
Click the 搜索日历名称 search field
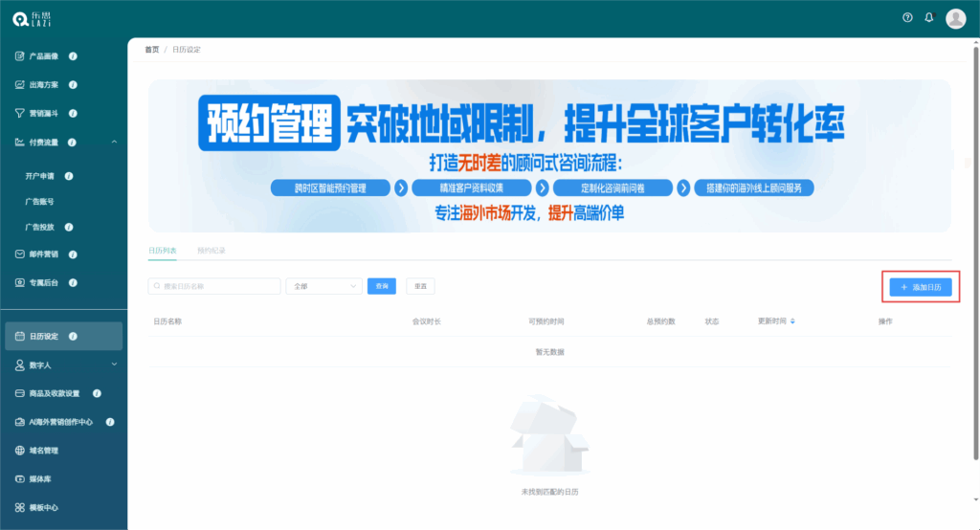pos(214,286)
